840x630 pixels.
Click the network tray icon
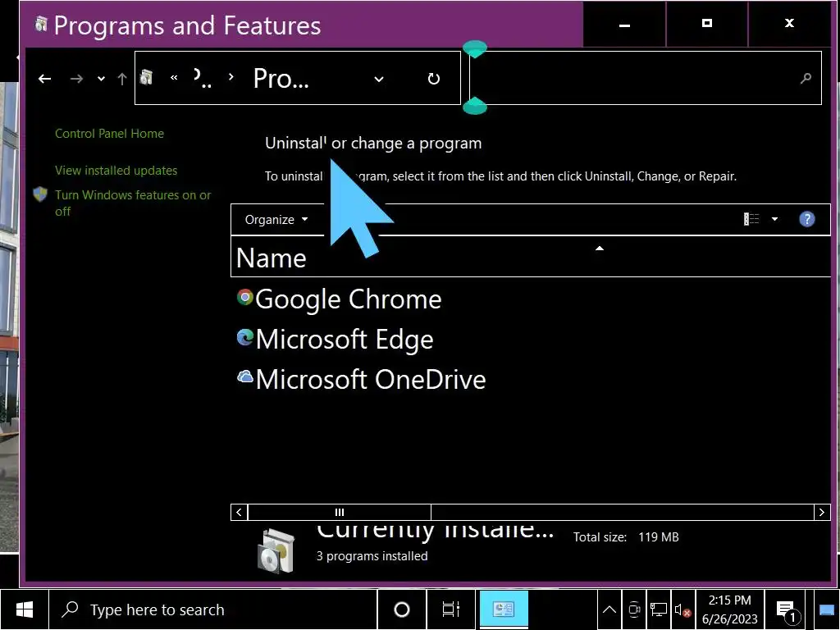659,609
